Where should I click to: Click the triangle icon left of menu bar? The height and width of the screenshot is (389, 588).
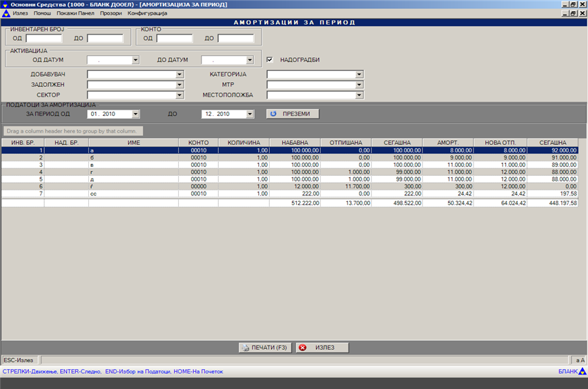[x=5, y=13]
